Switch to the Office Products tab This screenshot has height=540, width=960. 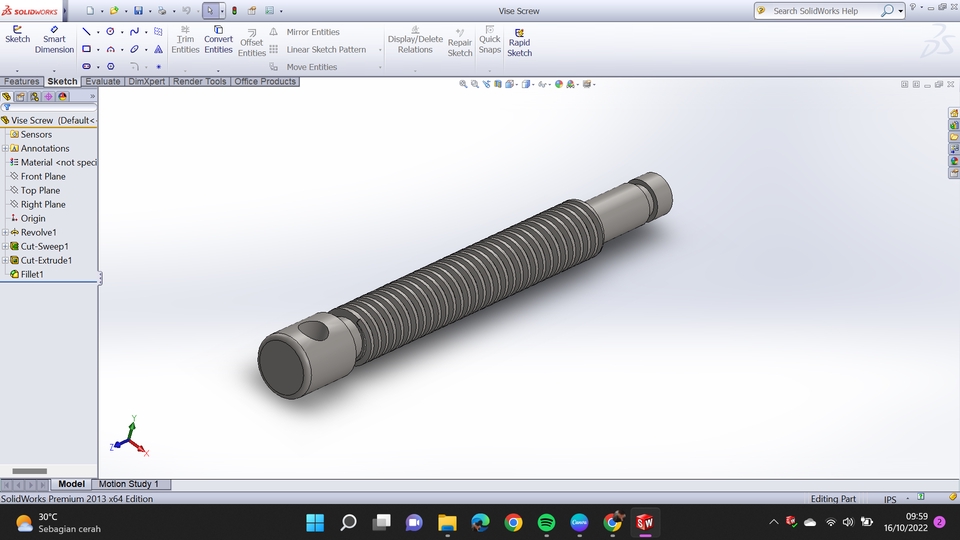click(x=264, y=81)
